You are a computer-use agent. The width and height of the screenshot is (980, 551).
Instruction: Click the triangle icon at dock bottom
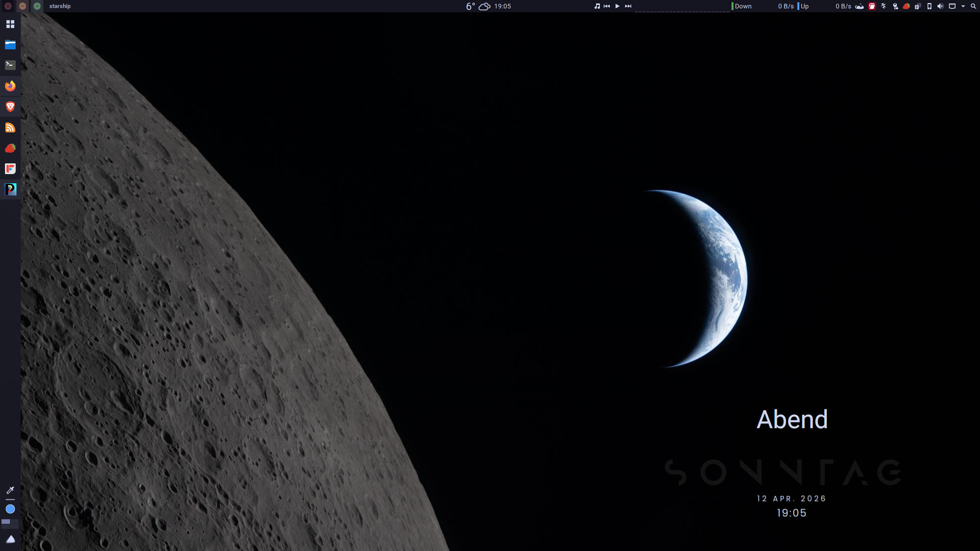point(10,539)
